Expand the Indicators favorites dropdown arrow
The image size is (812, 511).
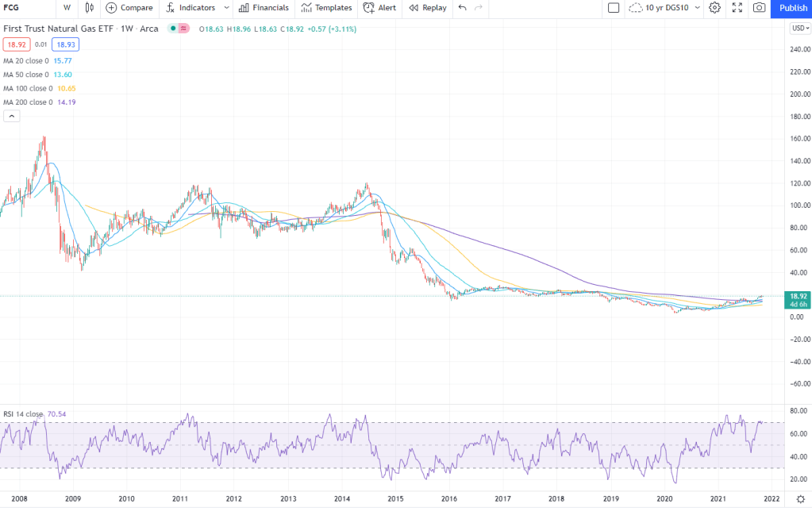[x=227, y=8]
